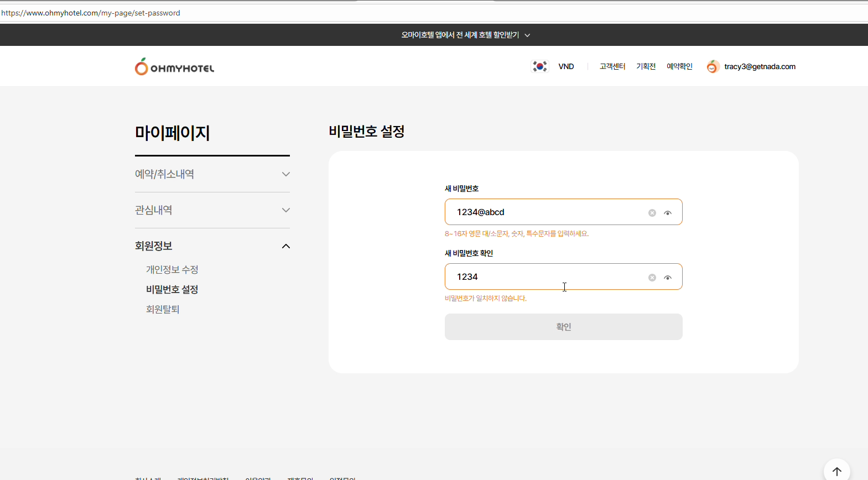This screenshot has width=868, height=480.
Task: Click the South Korea flag icon
Action: (539, 66)
